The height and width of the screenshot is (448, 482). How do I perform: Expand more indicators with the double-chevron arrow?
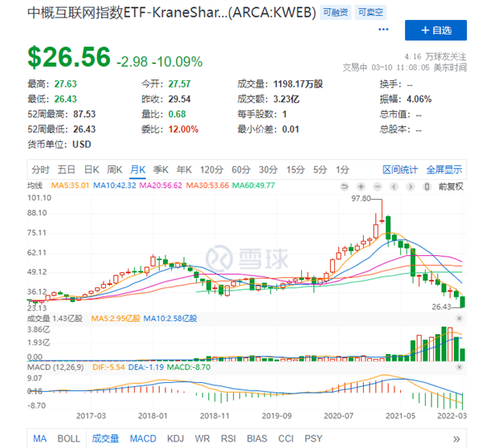[x=456, y=439]
